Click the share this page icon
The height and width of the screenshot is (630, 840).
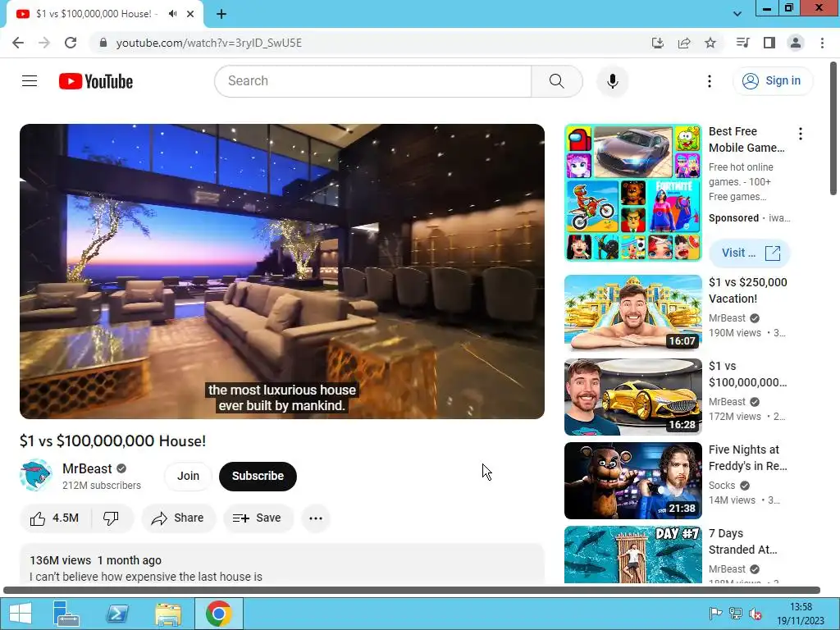684,43
